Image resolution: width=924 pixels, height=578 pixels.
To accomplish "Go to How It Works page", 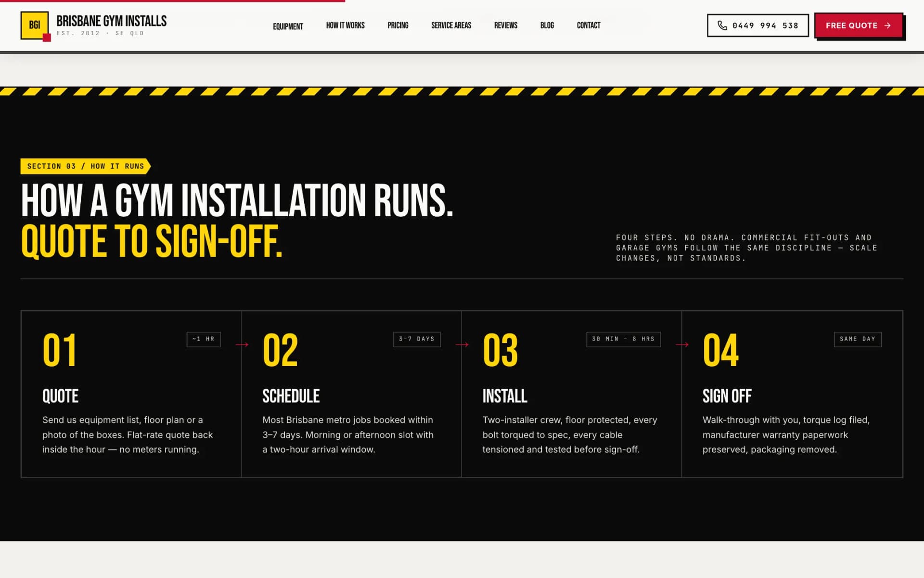I will pos(345,26).
